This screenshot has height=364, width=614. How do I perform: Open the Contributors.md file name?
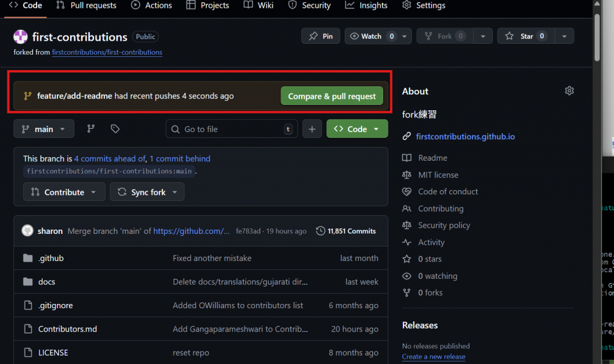click(x=67, y=329)
